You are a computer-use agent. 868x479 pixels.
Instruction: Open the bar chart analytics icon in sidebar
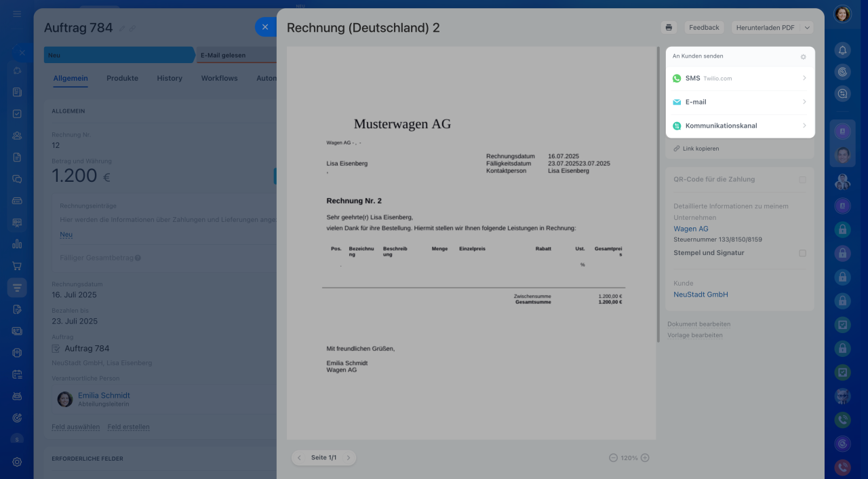click(17, 244)
